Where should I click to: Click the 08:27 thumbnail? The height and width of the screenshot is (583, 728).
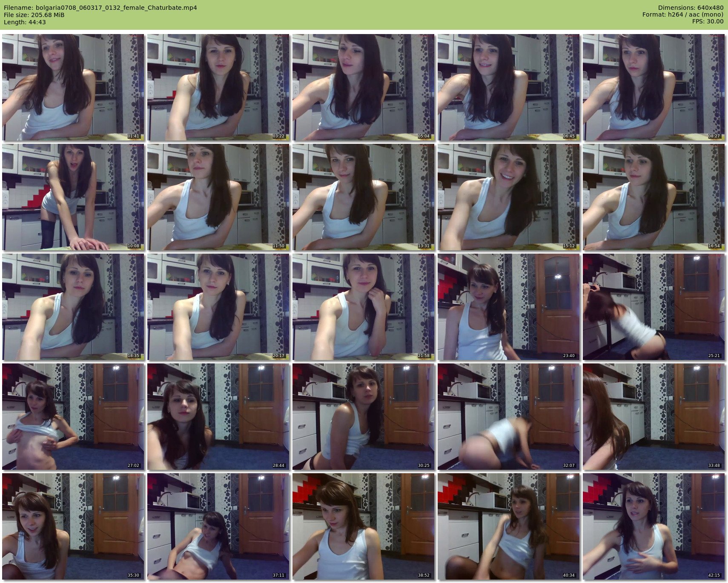coord(653,87)
